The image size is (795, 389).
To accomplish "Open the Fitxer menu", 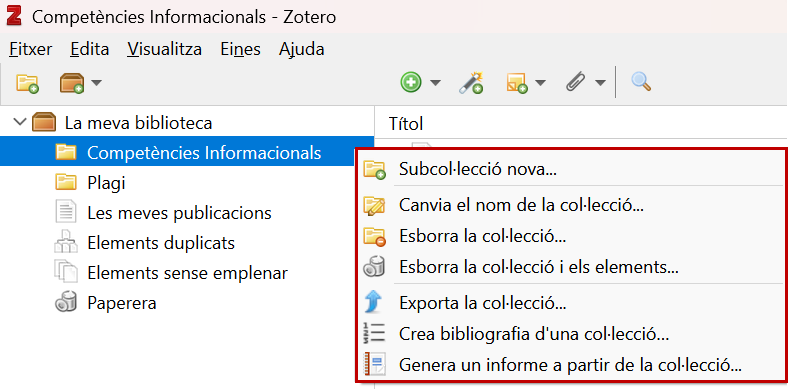I will [30, 49].
